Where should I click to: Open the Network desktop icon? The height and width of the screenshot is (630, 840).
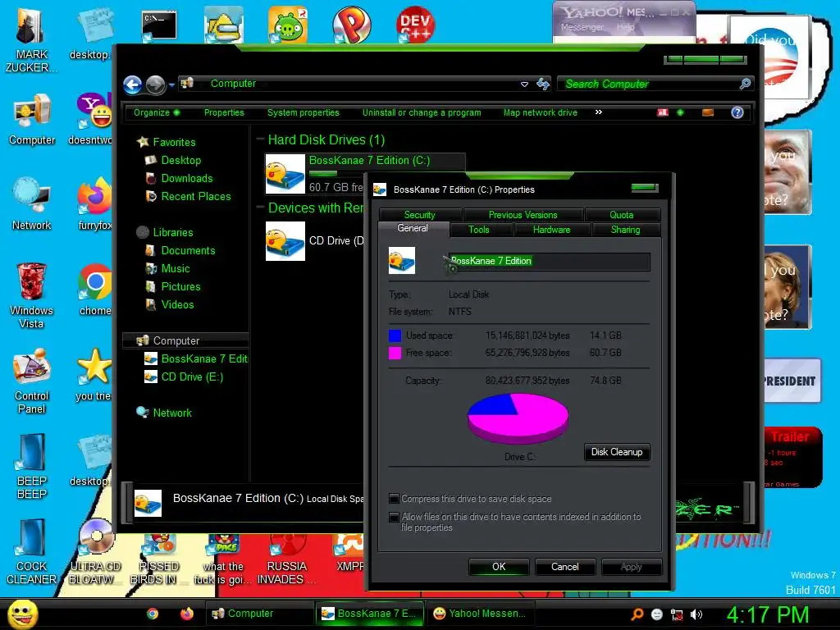(32, 203)
